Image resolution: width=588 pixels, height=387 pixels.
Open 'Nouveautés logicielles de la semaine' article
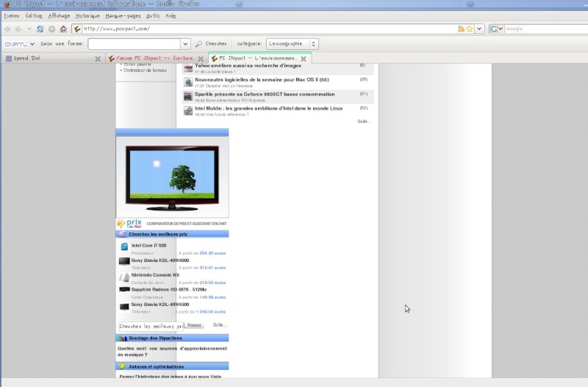(x=262, y=79)
